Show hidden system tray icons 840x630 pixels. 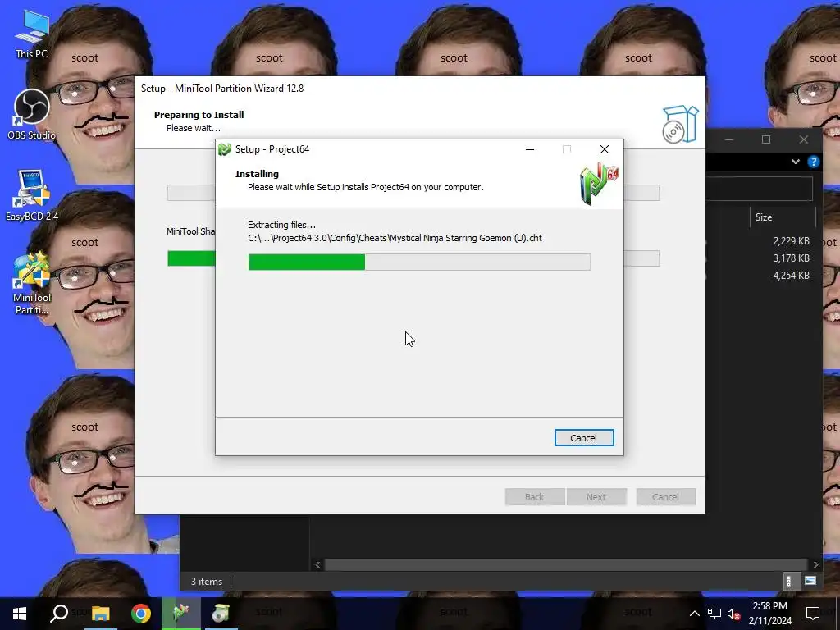pos(694,614)
